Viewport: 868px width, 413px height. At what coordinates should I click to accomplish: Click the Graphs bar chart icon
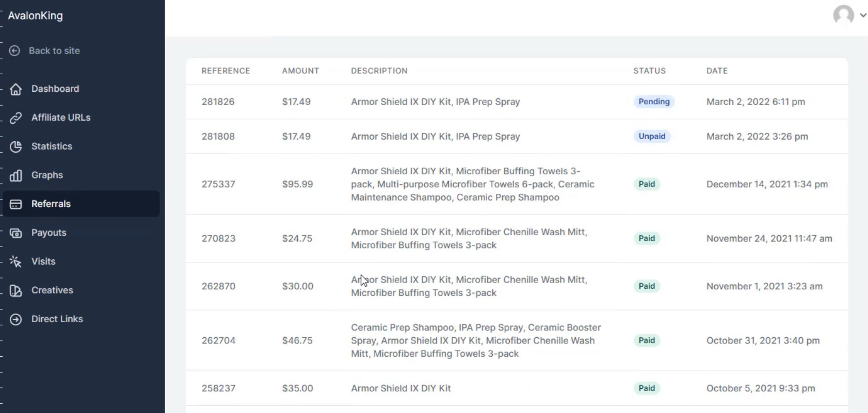click(x=16, y=175)
